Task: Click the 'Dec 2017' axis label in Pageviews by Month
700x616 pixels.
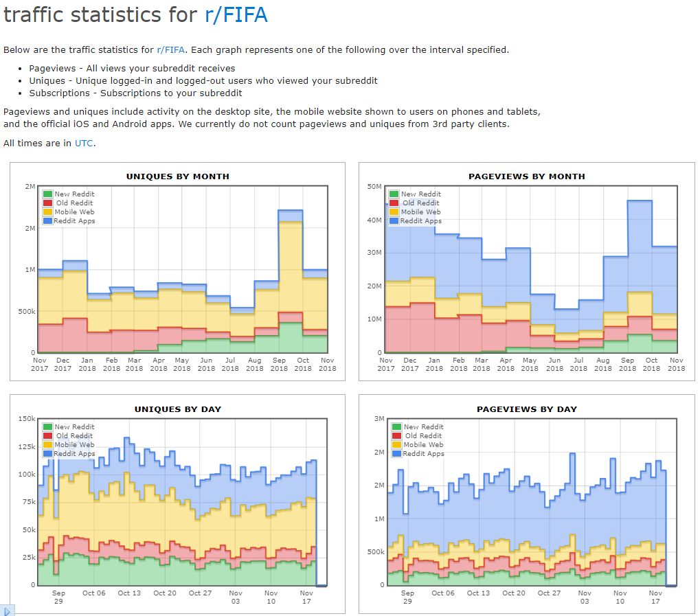Action: click(410, 364)
